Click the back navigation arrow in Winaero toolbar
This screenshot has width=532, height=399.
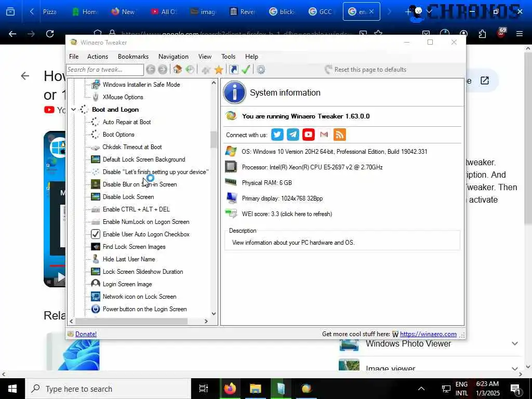click(151, 70)
